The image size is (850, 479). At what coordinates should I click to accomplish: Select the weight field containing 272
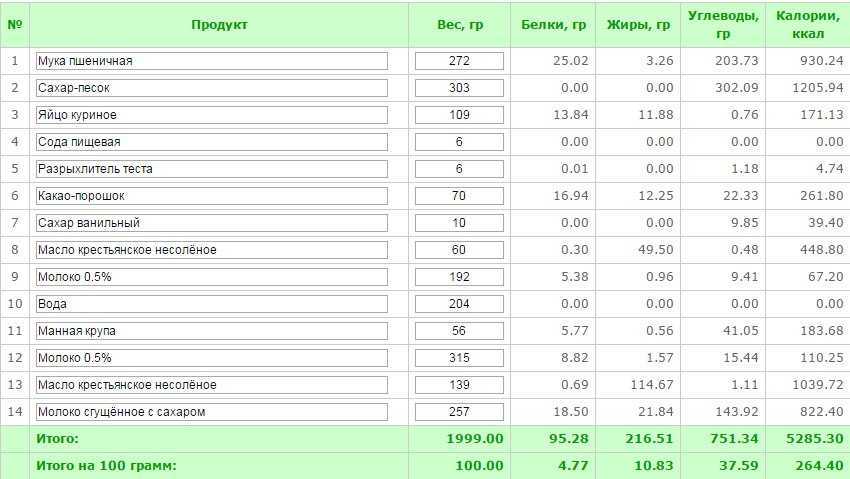pos(459,61)
